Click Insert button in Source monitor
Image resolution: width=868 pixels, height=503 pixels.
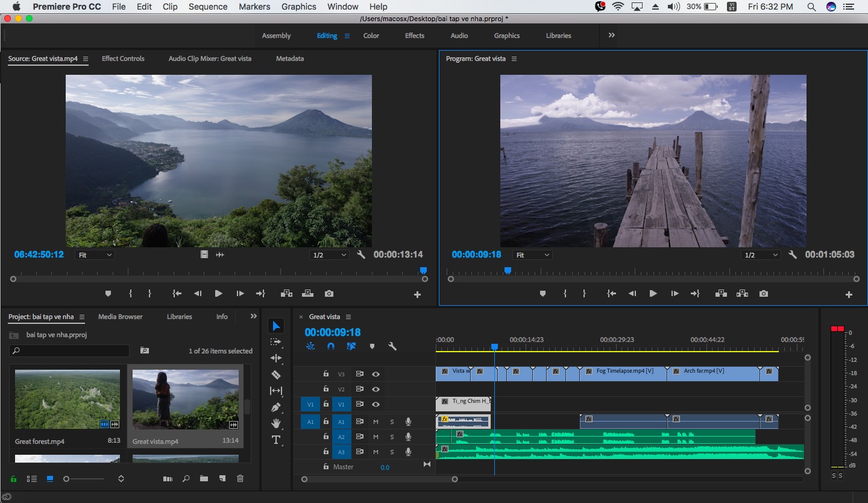pyautogui.click(x=286, y=294)
